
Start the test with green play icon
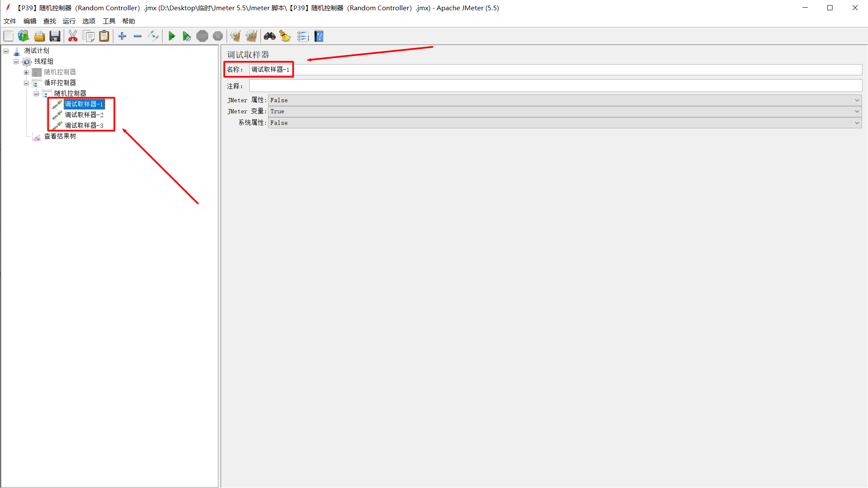pyautogui.click(x=171, y=36)
